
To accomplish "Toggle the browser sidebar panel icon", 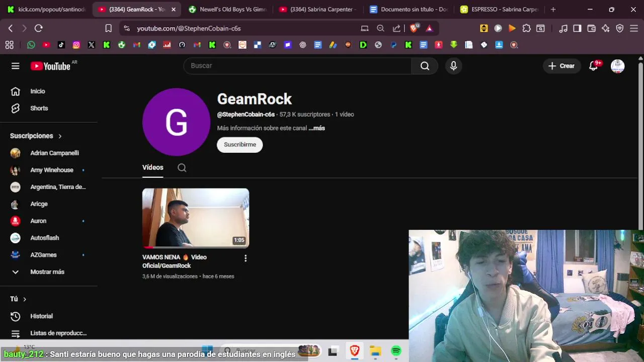I will coord(577,28).
